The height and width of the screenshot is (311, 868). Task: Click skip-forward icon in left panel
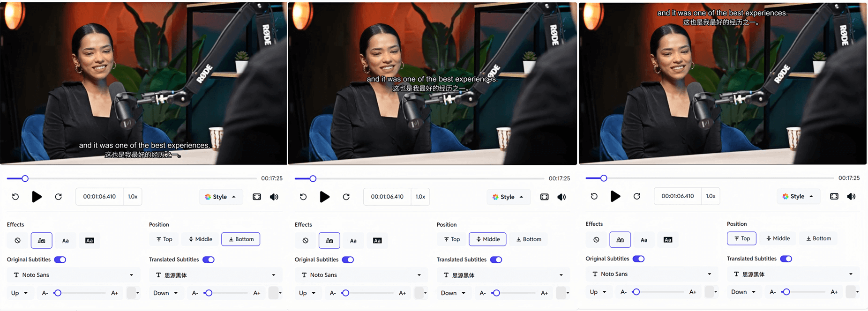[58, 197]
